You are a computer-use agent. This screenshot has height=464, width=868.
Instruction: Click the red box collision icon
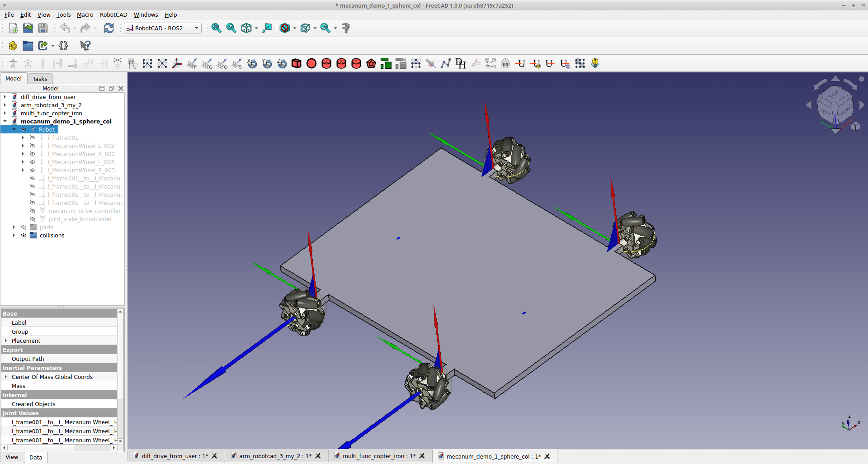[297, 64]
